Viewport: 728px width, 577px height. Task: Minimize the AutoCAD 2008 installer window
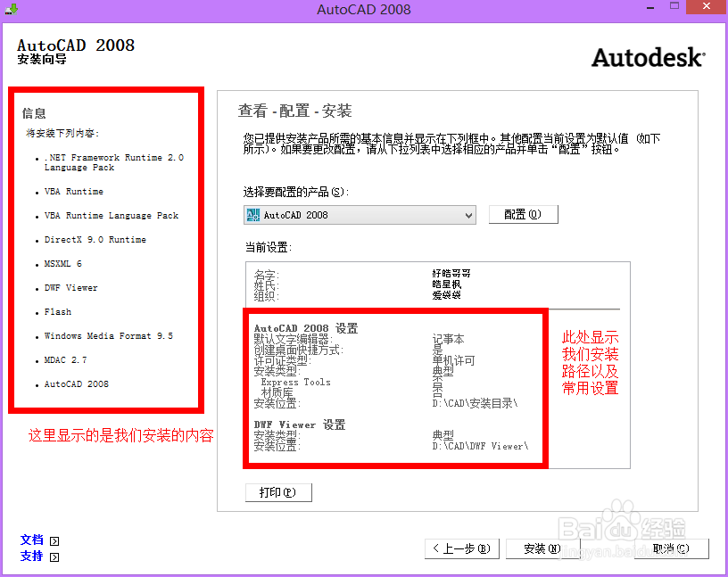(650, 8)
